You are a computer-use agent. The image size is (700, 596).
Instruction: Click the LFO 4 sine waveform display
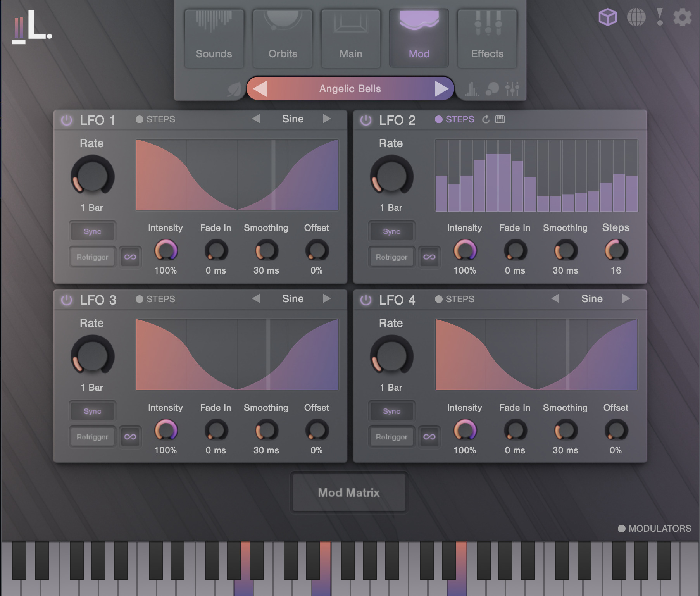536,355
